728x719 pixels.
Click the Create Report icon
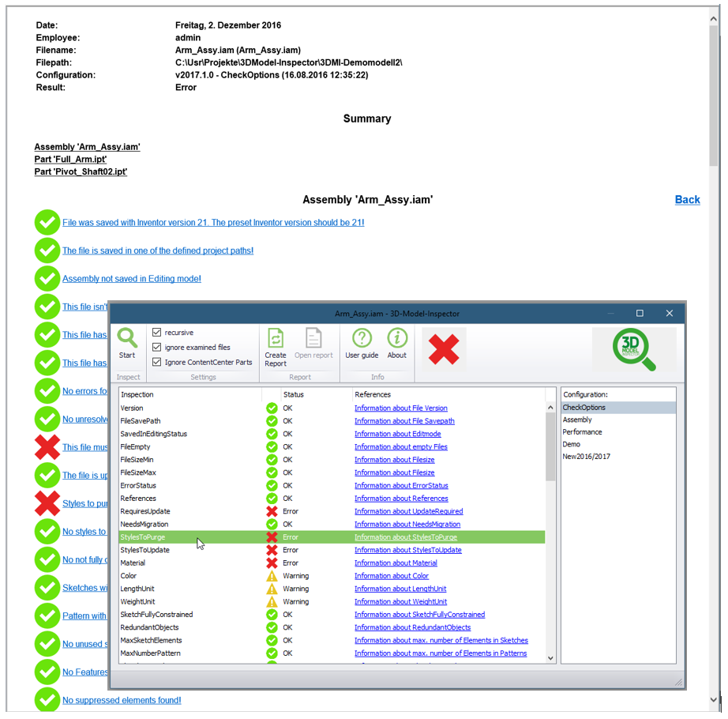click(x=276, y=338)
